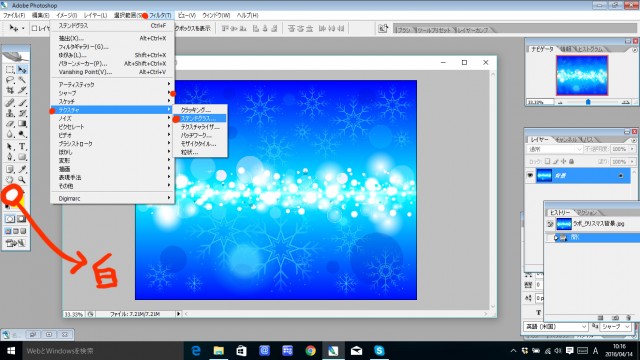Image resolution: width=640 pixels, height=360 pixels.
Task: Adjust the Navigator zoom slider handle
Action: point(588,102)
